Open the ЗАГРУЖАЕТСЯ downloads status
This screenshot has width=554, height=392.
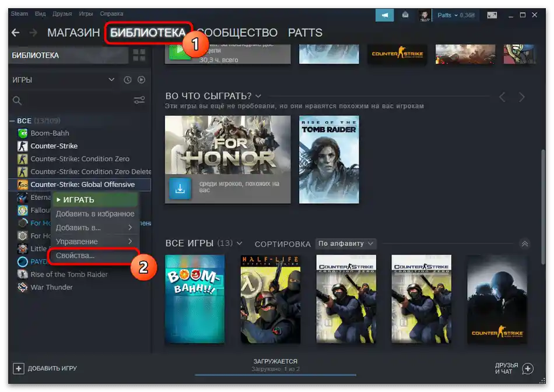(x=275, y=365)
